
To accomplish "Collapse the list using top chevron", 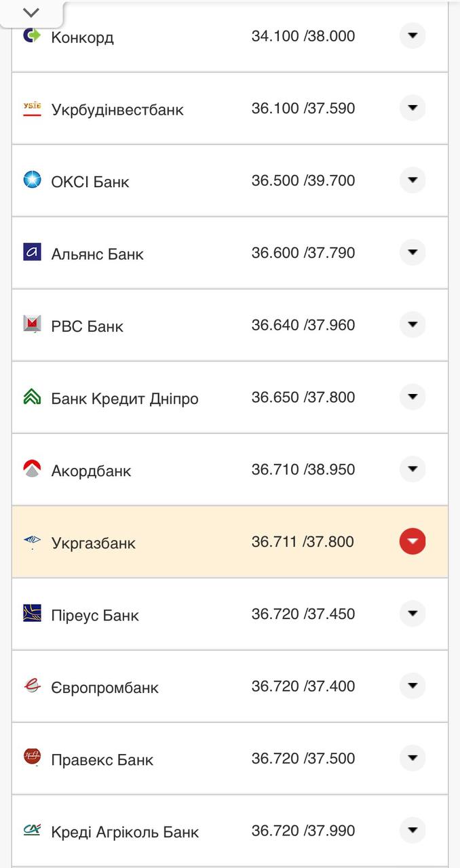I will pos(30,12).
